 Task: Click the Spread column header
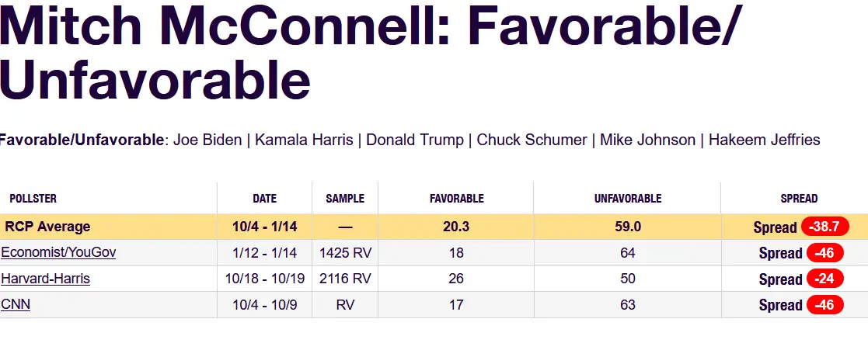[799, 199]
